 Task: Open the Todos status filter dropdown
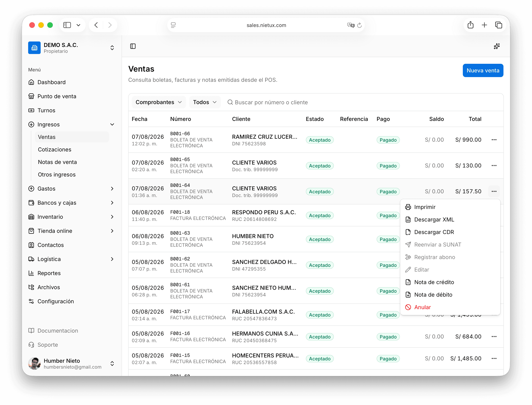point(205,102)
